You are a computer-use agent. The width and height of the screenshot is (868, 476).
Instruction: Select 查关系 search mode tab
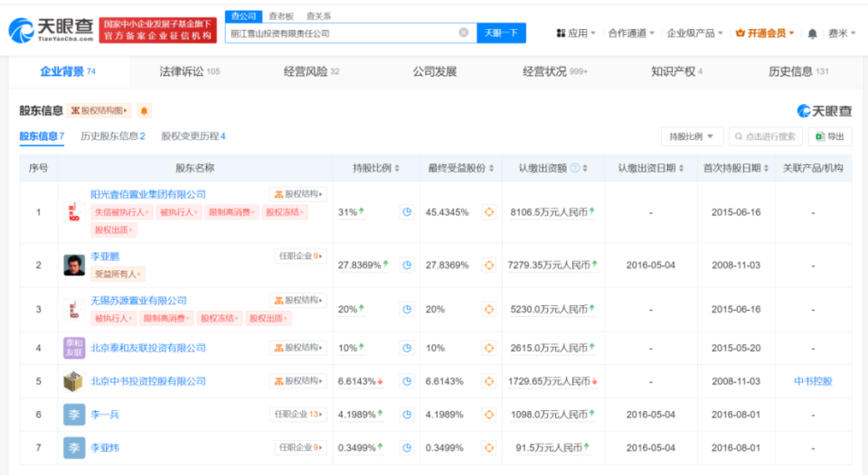coord(319,16)
